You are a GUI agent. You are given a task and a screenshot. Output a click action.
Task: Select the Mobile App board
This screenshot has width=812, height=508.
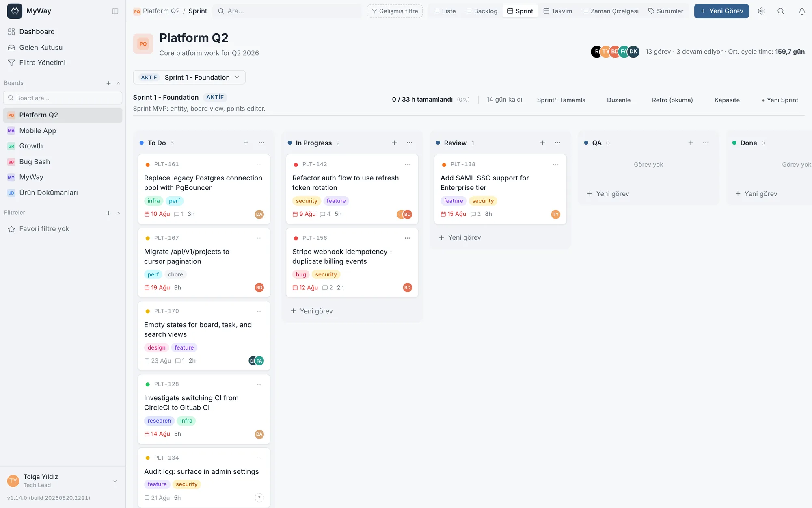(x=63, y=130)
